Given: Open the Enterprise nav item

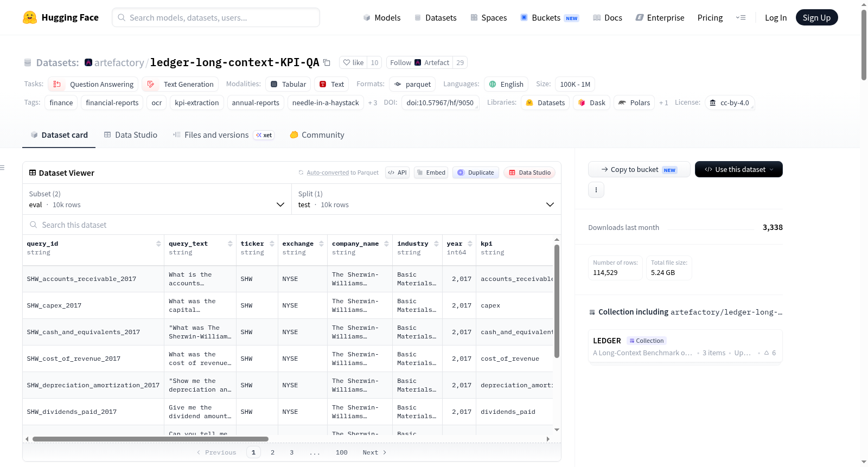Looking at the screenshot, I should [x=660, y=17].
